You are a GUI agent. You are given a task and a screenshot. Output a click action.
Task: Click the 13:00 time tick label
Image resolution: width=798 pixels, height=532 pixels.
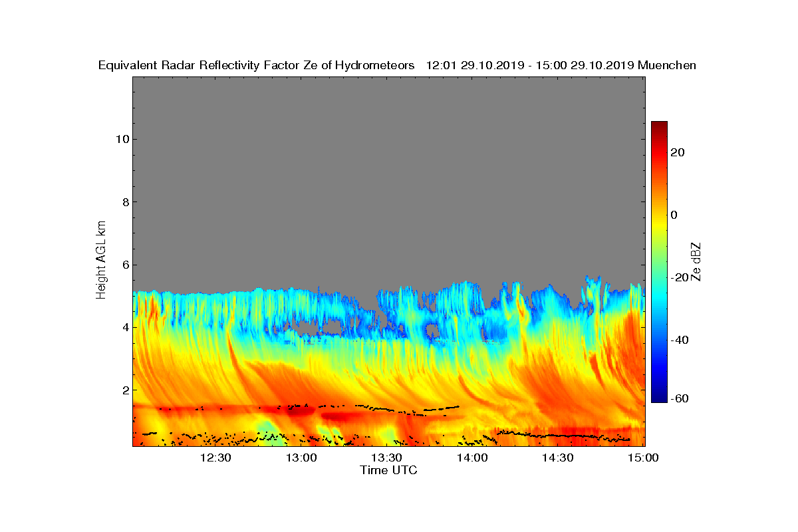[x=301, y=458]
